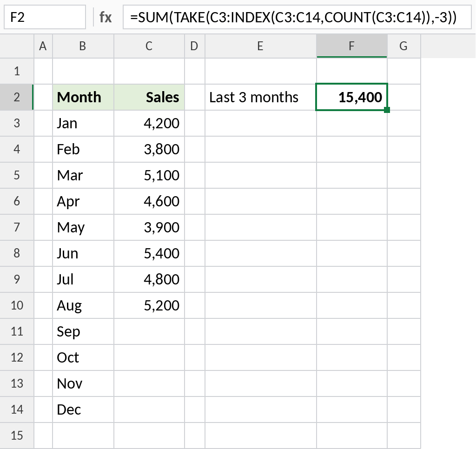The width and height of the screenshot is (476, 449).
Task: Click the 4,800 sales cell
Action: click(149, 279)
